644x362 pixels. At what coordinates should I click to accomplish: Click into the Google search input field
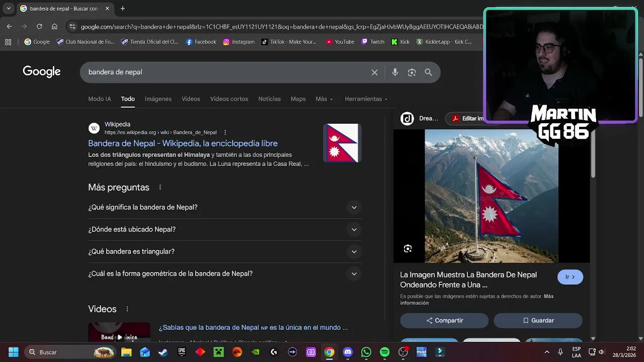pyautogui.click(x=226, y=72)
